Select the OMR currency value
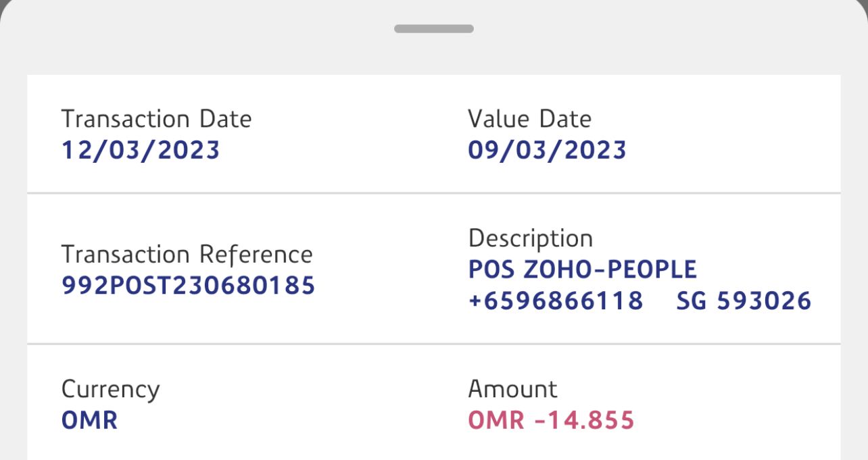 click(89, 420)
